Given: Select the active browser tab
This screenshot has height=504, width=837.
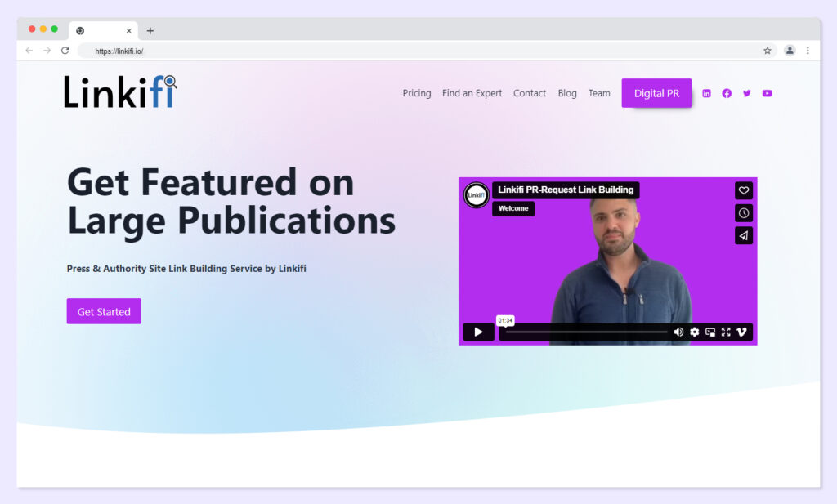Looking at the screenshot, I should click(x=103, y=31).
